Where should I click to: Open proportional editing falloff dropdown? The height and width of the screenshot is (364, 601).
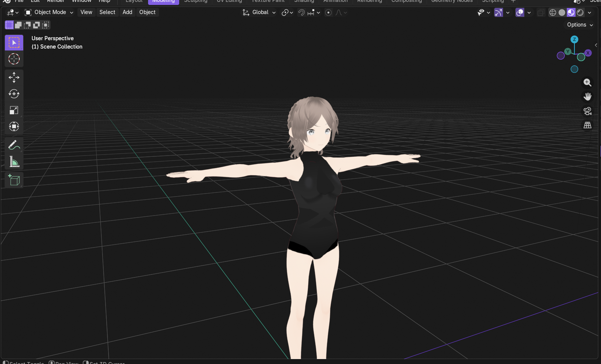pos(341,13)
